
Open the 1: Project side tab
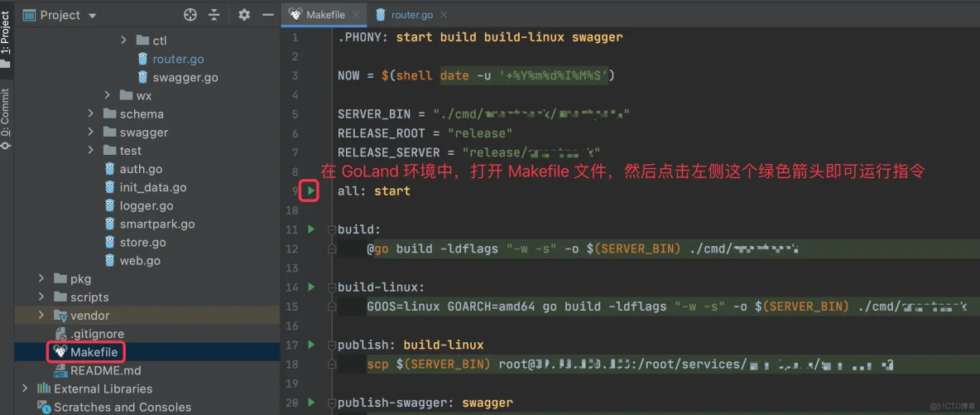pyautogui.click(x=6, y=39)
